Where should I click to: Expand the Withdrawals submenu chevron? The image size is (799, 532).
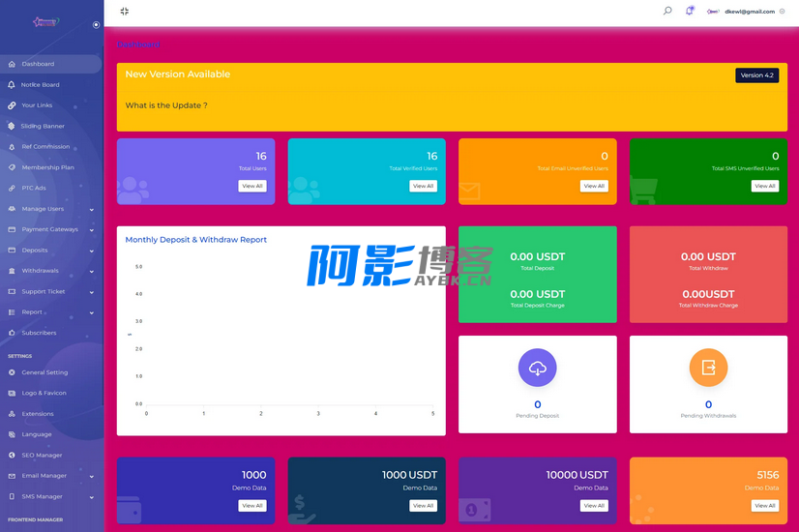coord(92,271)
